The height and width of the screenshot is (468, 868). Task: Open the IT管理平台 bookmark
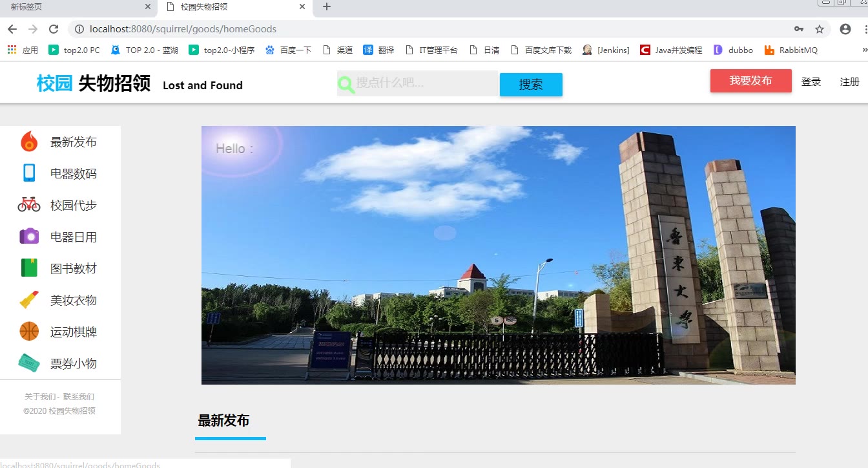pyautogui.click(x=431, y=50)
